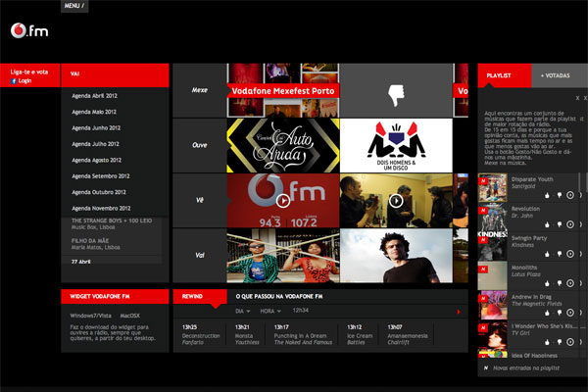Dislike Andrew in Drag with thumbs-down

pos(560,313)
